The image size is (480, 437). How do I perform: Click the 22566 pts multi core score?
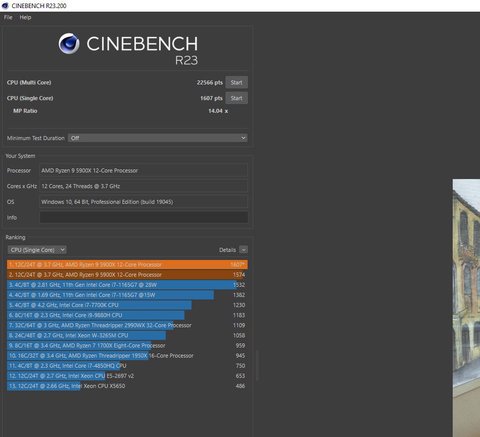click(x=209, y=82)
